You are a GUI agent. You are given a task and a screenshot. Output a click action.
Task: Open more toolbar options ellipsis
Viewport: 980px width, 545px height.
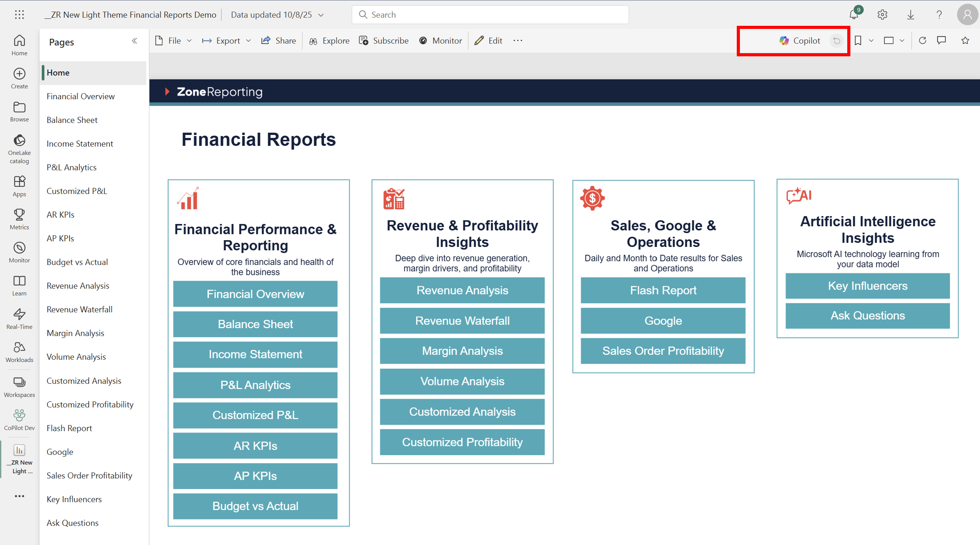(x=518, y=40)
